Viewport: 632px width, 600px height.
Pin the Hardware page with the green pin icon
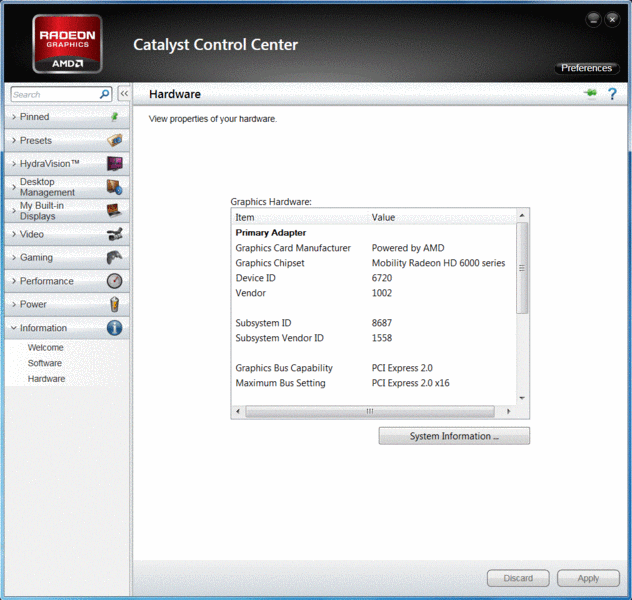coord(590,93)
